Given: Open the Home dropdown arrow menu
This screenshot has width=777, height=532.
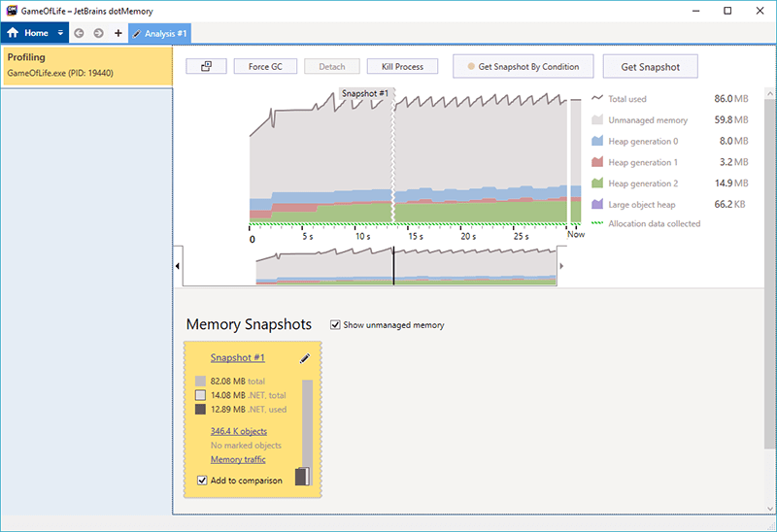Looking at the screenshot, I should pos(60,33).
